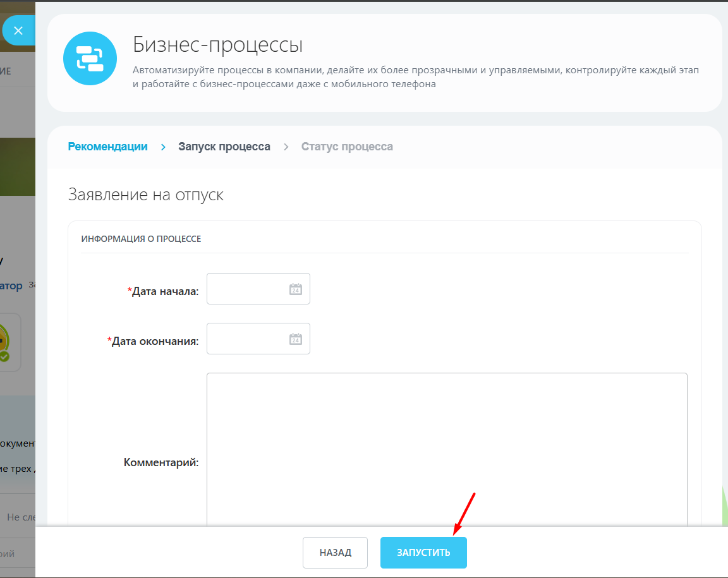
Task: Select the Запуск процесса step
Action: 224,147
